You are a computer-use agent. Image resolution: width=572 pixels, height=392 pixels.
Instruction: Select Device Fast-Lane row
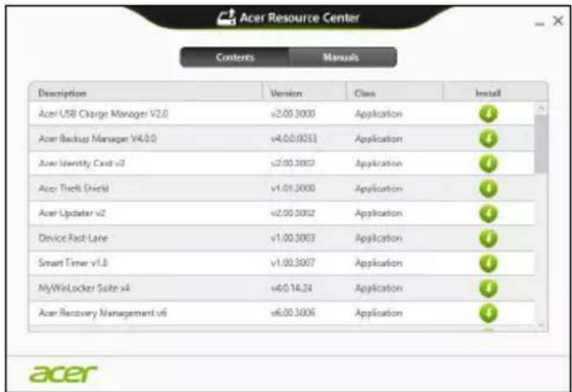coord(282,238)
